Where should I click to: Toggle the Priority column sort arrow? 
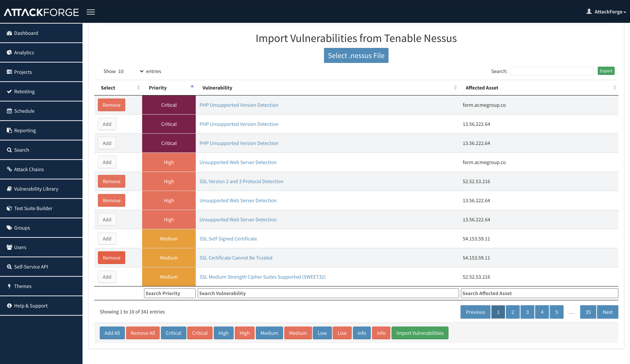point(192,86)
